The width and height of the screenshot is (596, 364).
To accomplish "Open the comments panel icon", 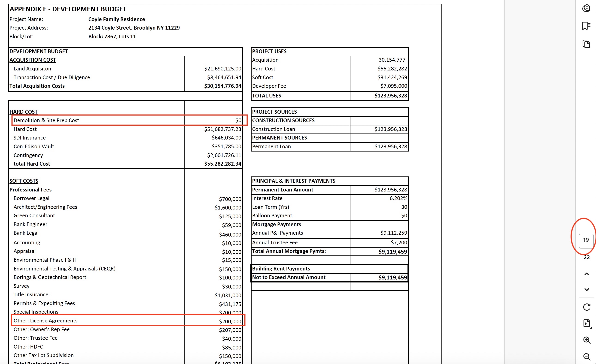I will pos(586,8).
